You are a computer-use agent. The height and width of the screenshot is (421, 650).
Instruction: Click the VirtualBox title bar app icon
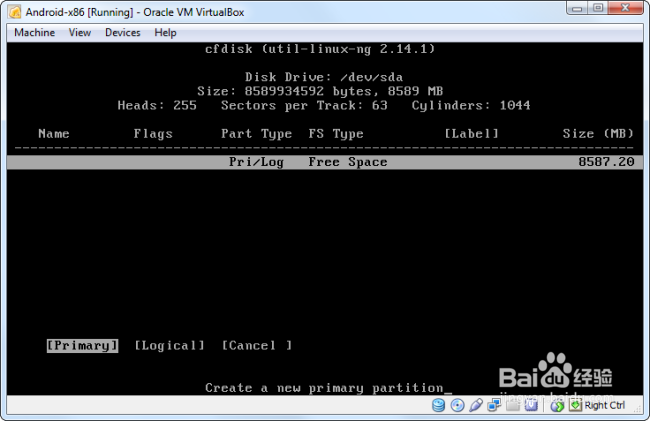pyautogui.click(x=15, y=12)
